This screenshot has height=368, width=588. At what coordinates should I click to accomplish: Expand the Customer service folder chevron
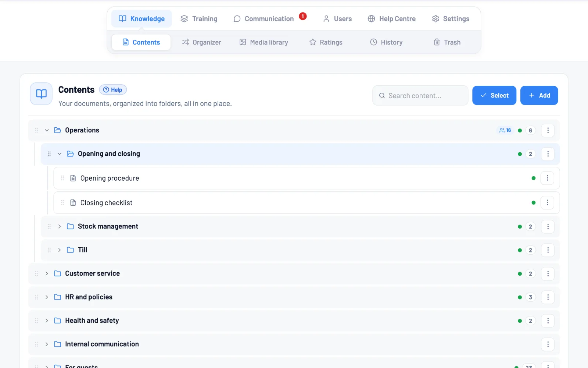coord(47,273)
